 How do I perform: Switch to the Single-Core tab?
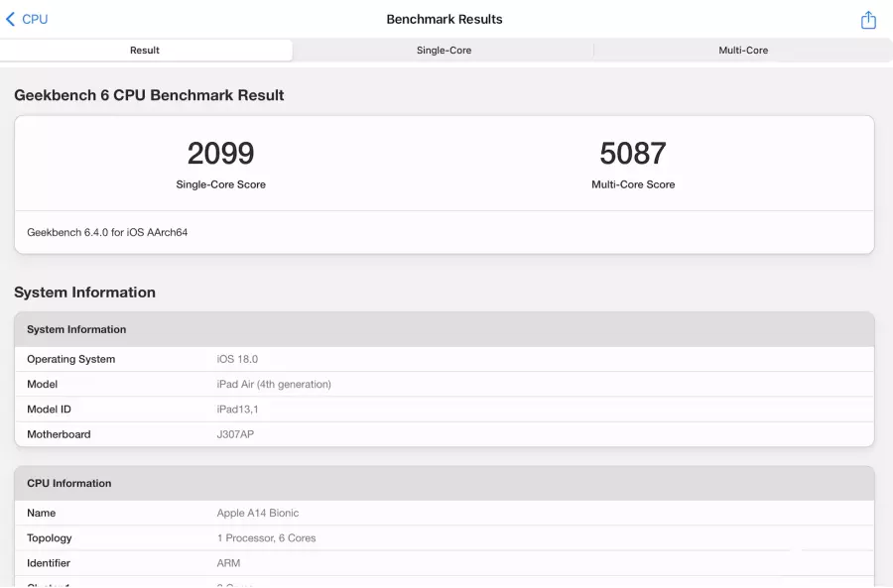(444, 51)
